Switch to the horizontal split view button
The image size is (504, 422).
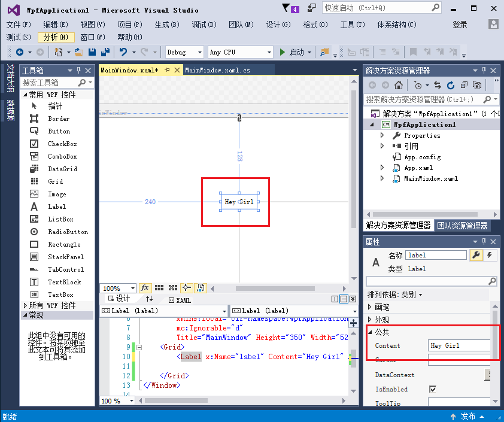click(344, 299)
